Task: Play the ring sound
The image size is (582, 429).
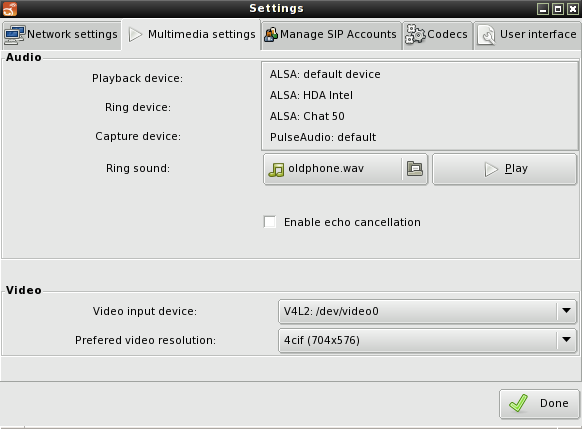Action: (505, 169)
